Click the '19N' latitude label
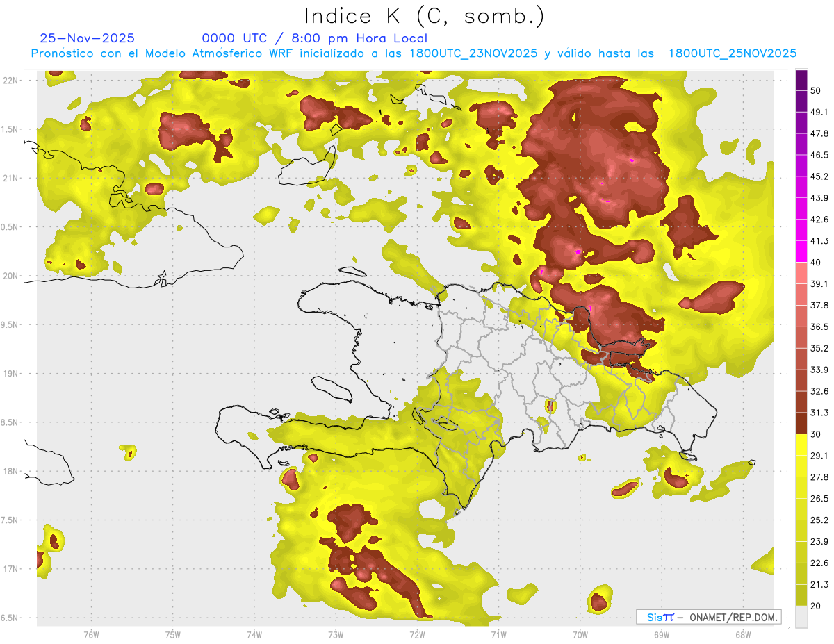Viewport: 834px width, 644px height. [x=11, y=374]
